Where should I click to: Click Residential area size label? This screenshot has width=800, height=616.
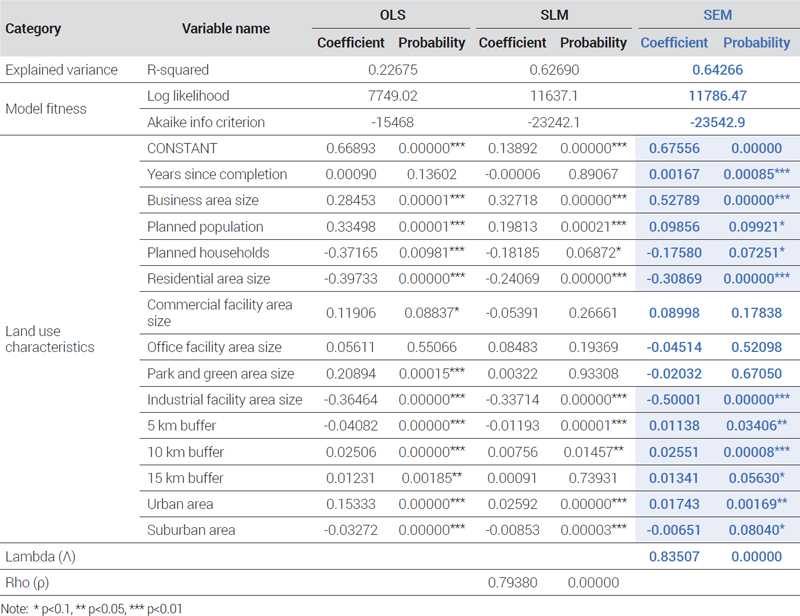point(209,279)
